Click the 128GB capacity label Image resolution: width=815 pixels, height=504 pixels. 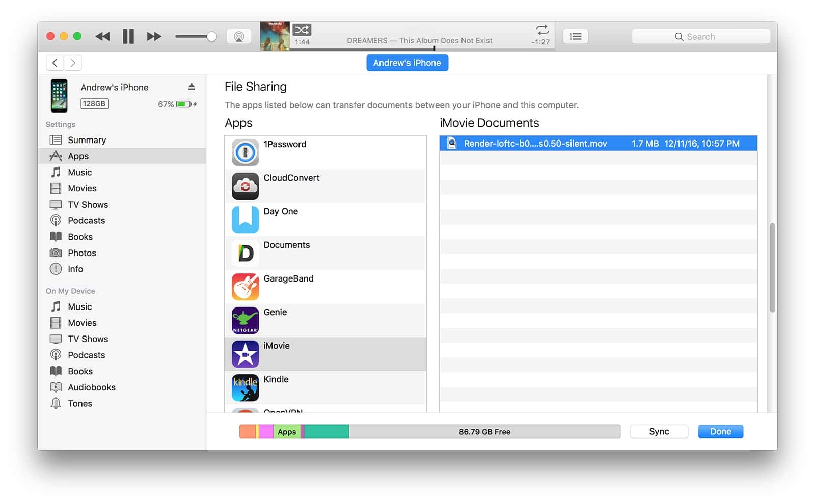94,104
